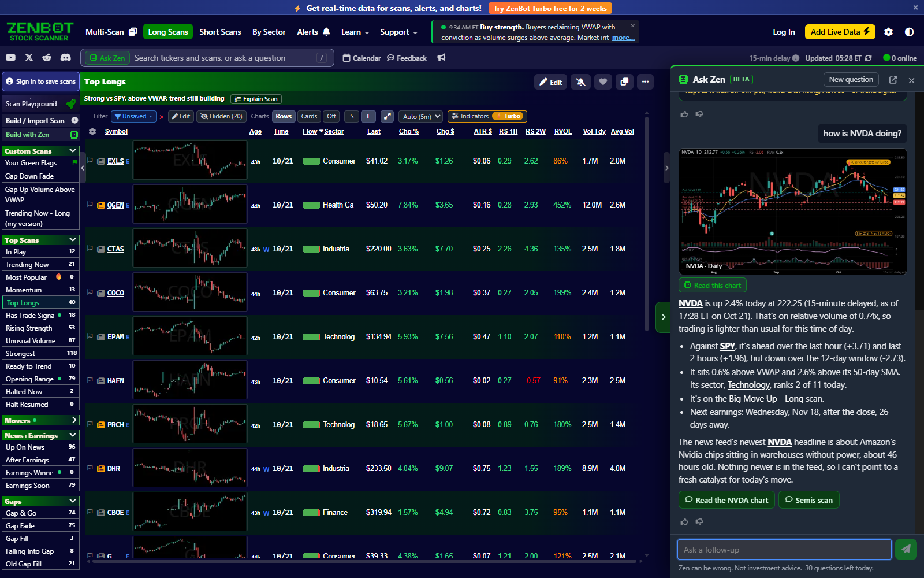
Task: Go to By Sector tab
Action: tap(269, 32)
